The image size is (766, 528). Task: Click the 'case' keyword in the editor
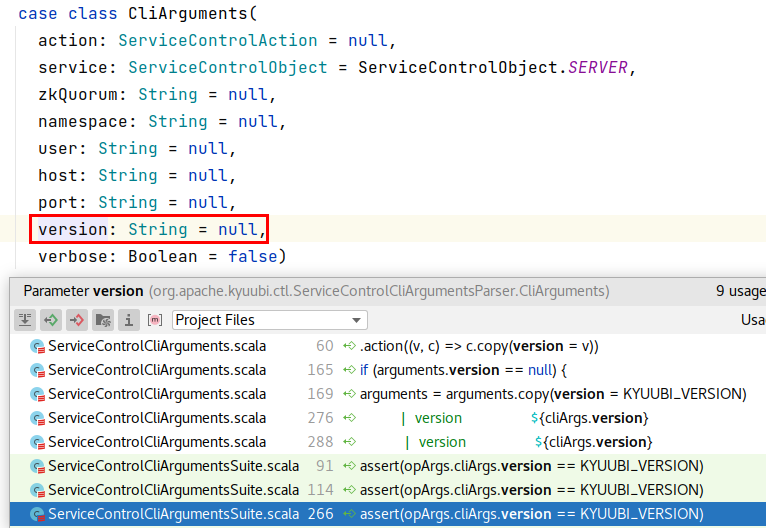tap(38, 14)
